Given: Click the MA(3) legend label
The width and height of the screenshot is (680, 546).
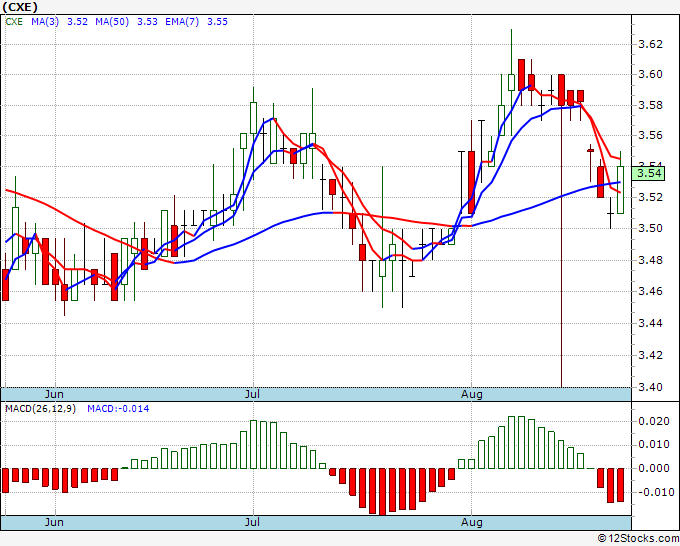Looking at the screenshot, I should click(45, 22).
